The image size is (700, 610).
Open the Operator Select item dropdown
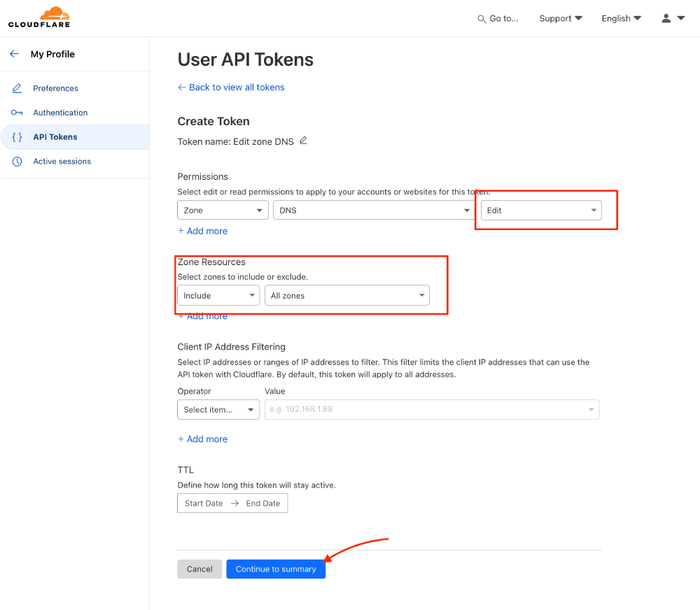(x=218, y=410)
